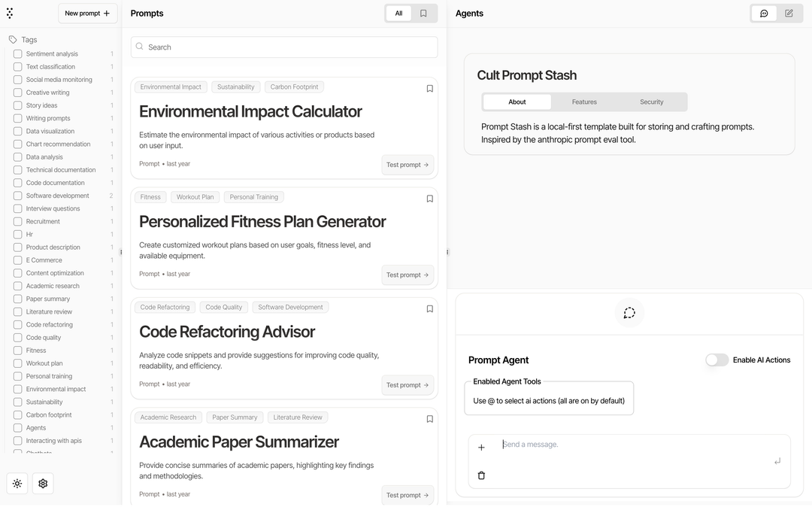
Task: Bookmark the Environmental Impact Calculator prompt
Action: click(x=429, y=89)
